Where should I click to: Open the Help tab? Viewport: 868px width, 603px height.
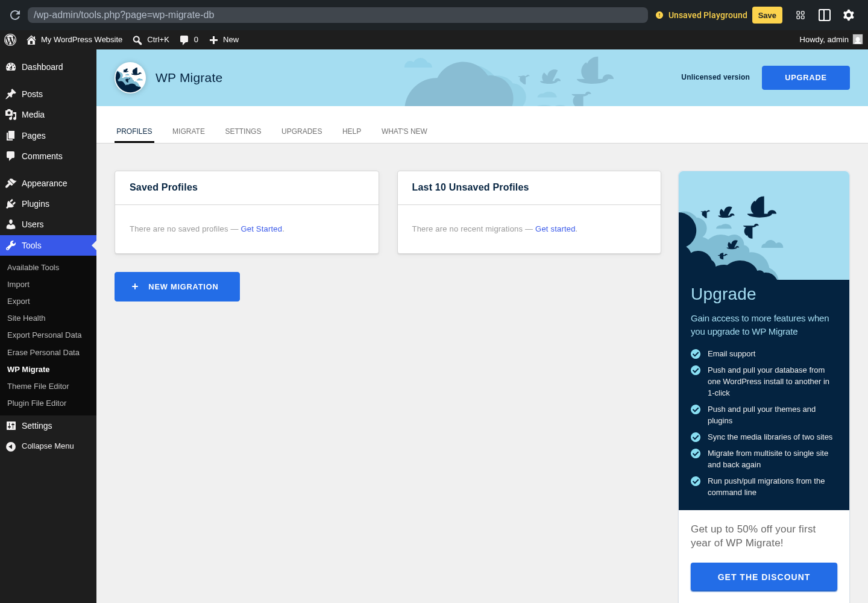[352, 131]
